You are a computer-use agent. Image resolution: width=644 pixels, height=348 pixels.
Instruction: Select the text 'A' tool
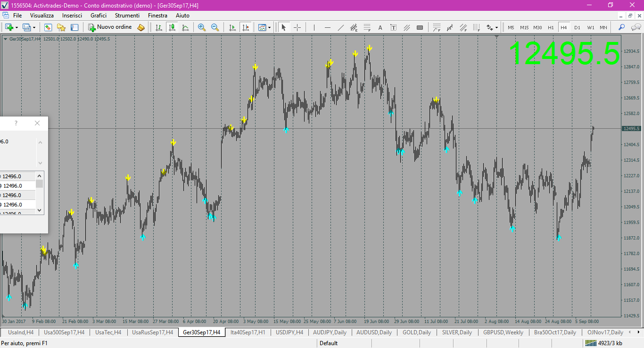(380, 27)
